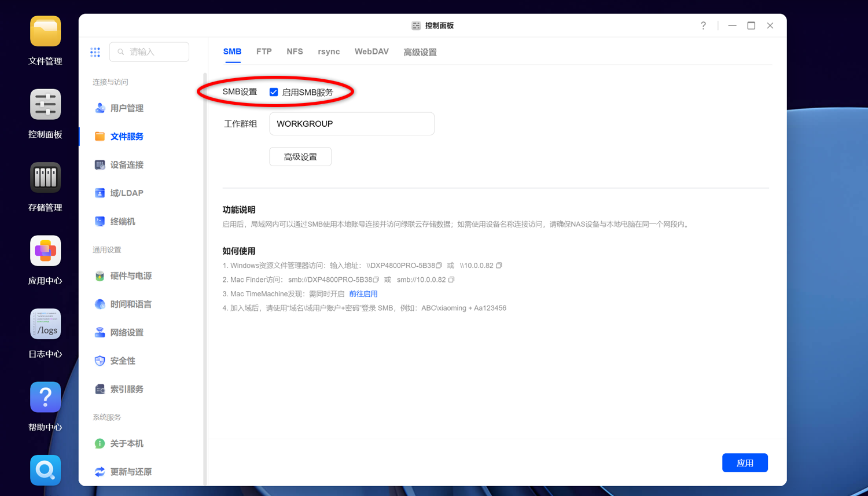Focus the 请输入 search field
This screenshot has width=868, height=496.
pyautogui.click(x=149, y=52)
